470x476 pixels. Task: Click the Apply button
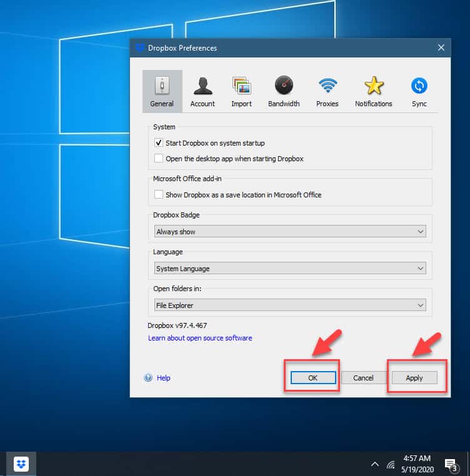414,378
